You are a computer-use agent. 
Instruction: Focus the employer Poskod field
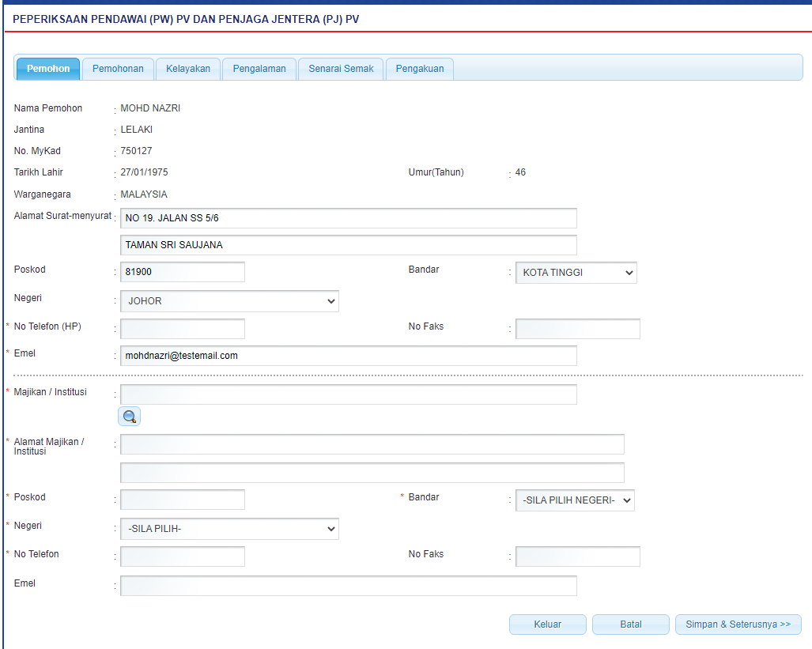coord(183,500)
